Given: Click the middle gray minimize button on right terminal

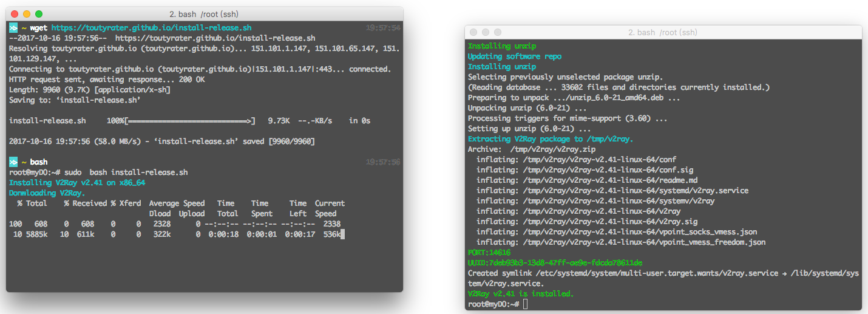Looking at the screenshot, I should point(486,32).
